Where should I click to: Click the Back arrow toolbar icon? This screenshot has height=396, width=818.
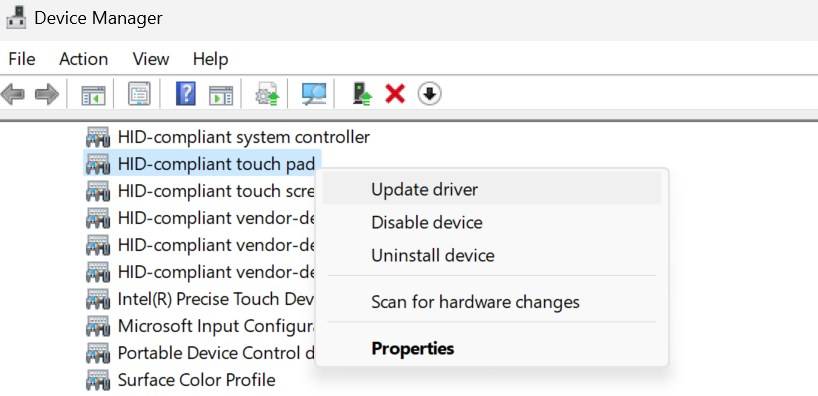13,95
